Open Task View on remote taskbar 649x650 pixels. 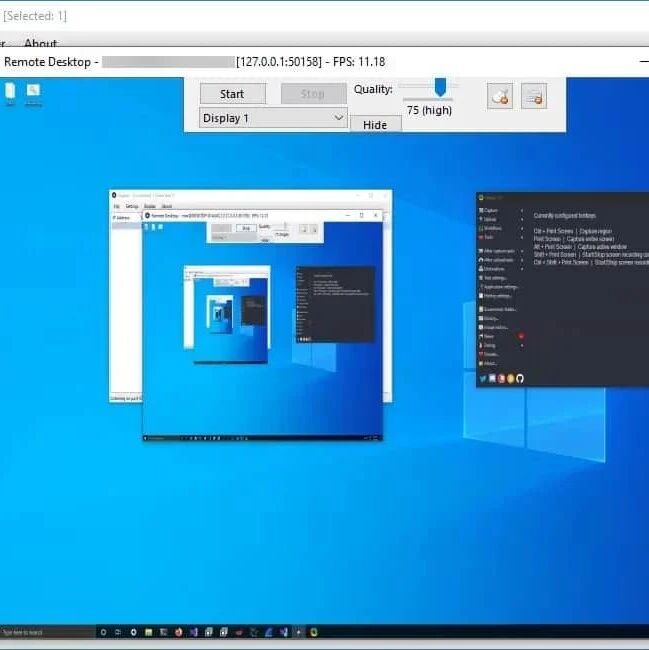point(118,632)
